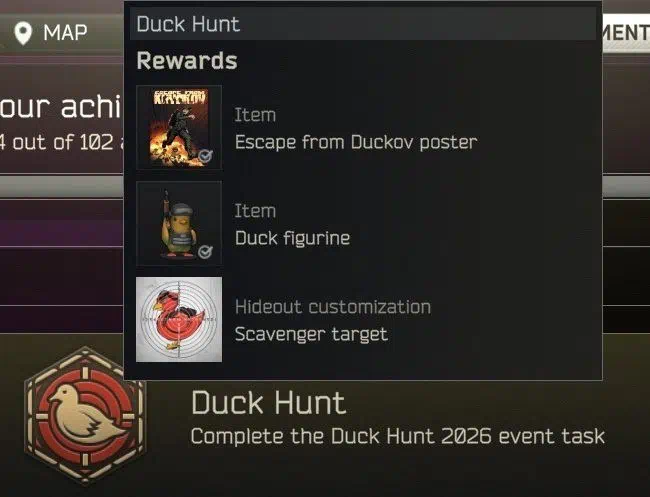Click the achievements count text out of 102
The image size is (650, 497).
point(62,142)
